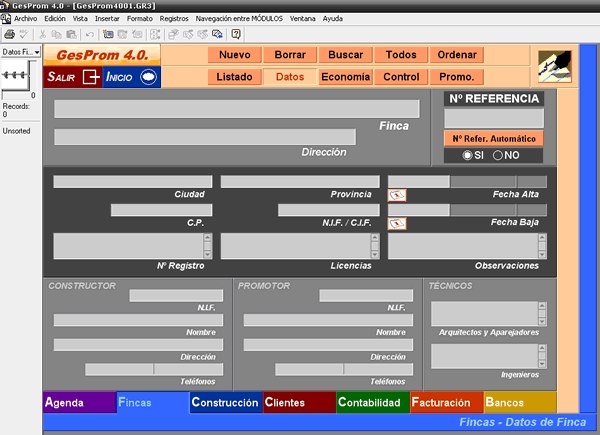Open the Registros menu
The width and height of the screenshot is (600, 435).
click(x=174, y=19)
